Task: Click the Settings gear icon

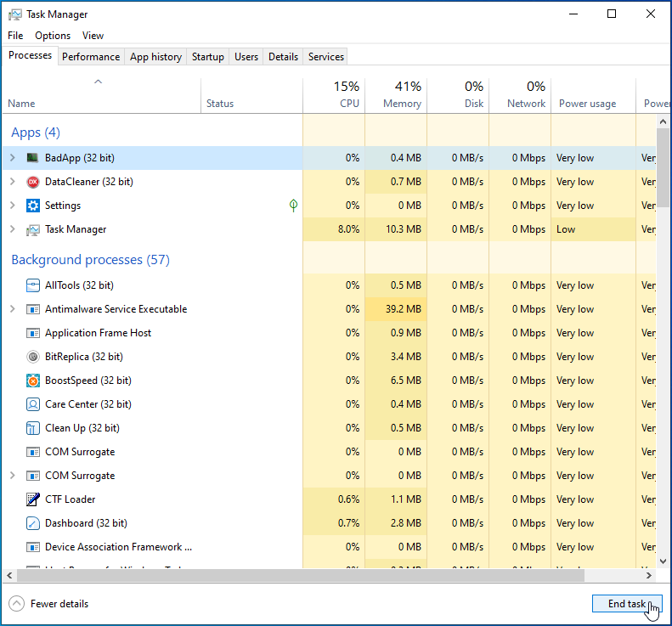Action: 33,206
